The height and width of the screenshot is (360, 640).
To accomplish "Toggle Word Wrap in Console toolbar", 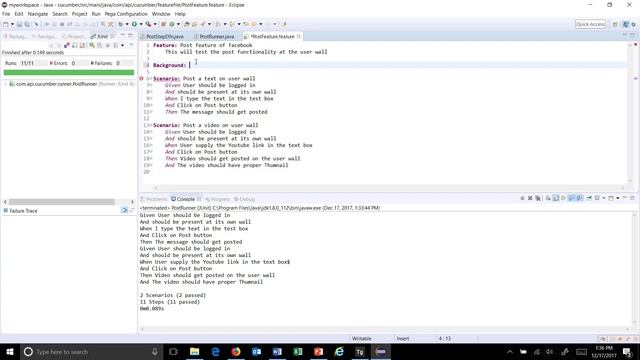I will pyautogui.click(x=564, y=198).
